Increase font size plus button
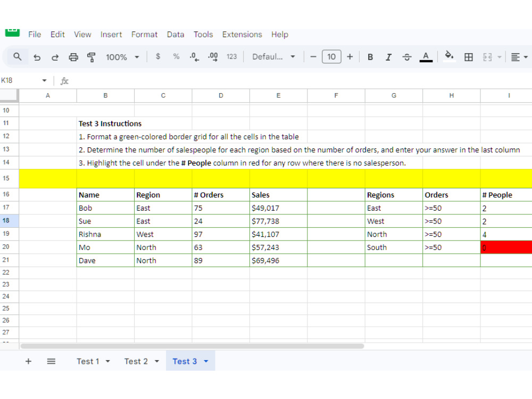 coord(350,57)
